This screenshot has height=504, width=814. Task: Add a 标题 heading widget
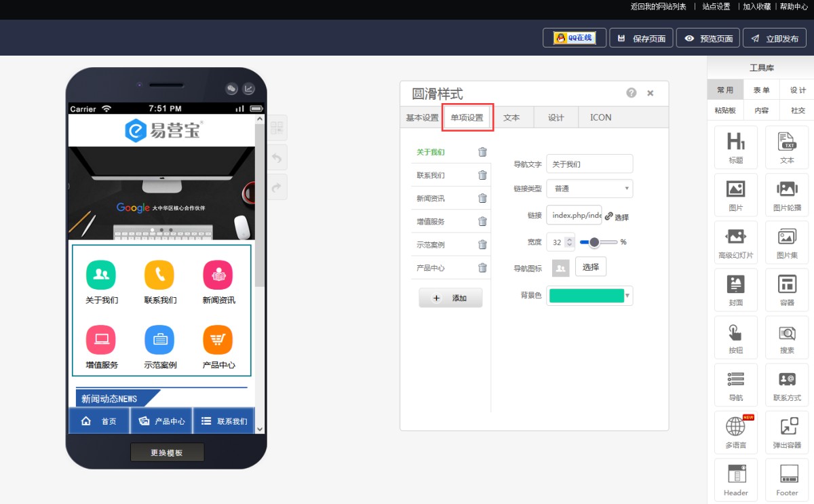pyautogui.click(x=736, y=147)
